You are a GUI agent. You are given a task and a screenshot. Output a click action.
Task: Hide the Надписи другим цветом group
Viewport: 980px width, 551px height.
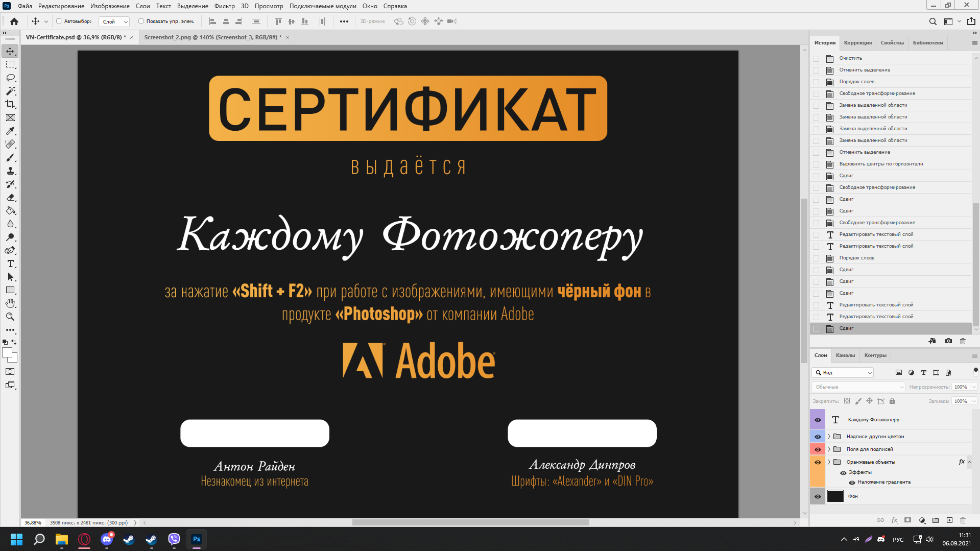point(818,437)
